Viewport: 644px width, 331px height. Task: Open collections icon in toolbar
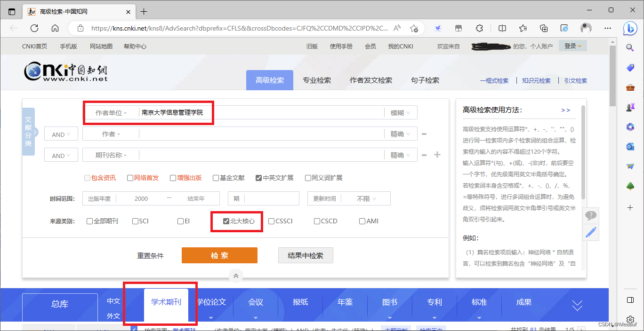tap(544, 28)
